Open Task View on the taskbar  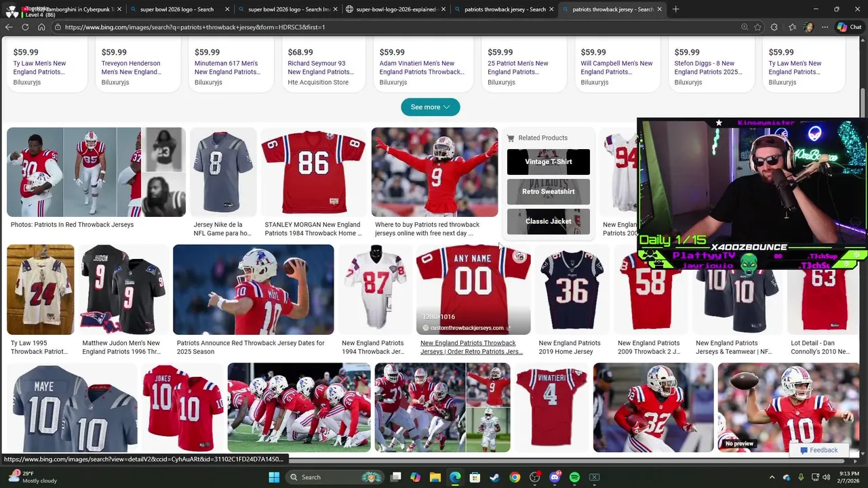tap(396, 477)
